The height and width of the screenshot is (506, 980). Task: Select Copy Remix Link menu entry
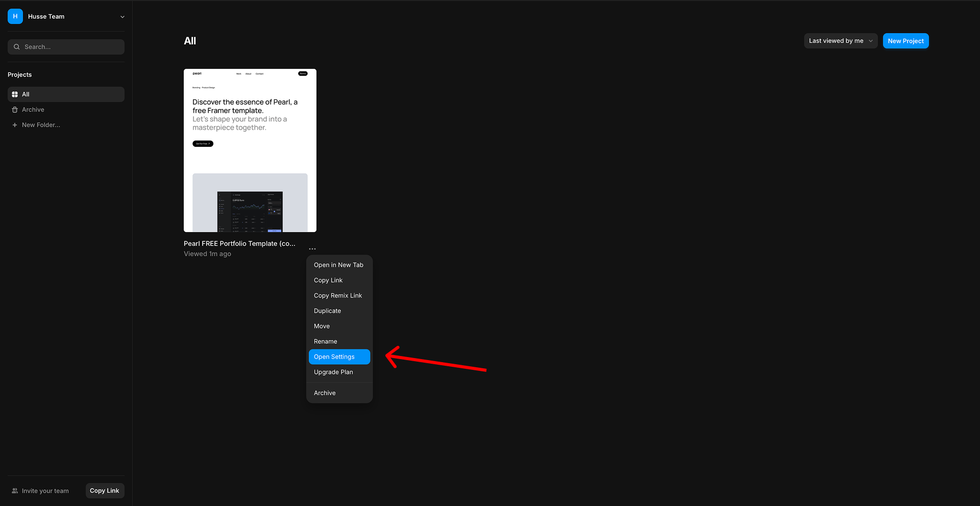[339, 296]
